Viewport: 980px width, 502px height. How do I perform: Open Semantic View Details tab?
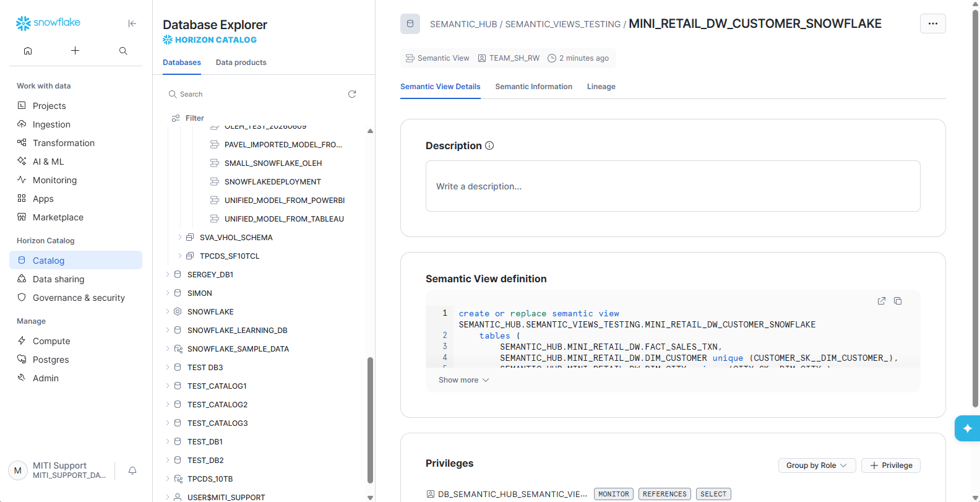coord(440,87)
